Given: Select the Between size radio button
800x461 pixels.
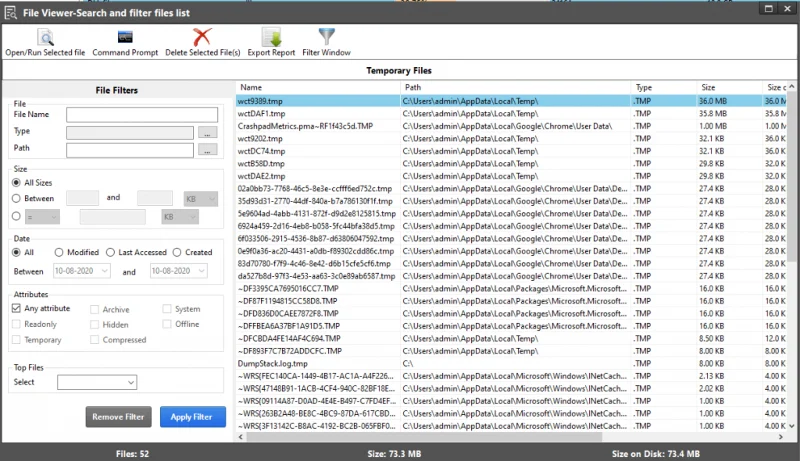Looking at the screenshot, I should click(x=17, y=199).
